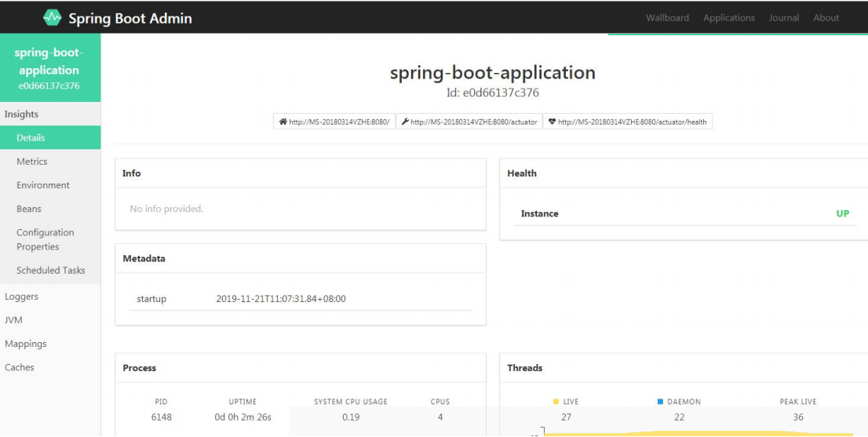Screen dimensions: 868x437
Task: Click the Threads panel header
Action: click(x=684, y=368)
